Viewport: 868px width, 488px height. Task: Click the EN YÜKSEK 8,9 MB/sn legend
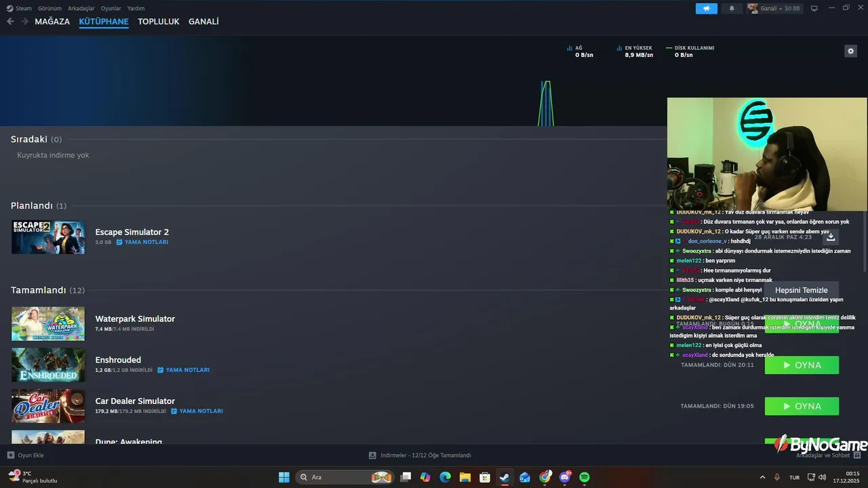635,52
